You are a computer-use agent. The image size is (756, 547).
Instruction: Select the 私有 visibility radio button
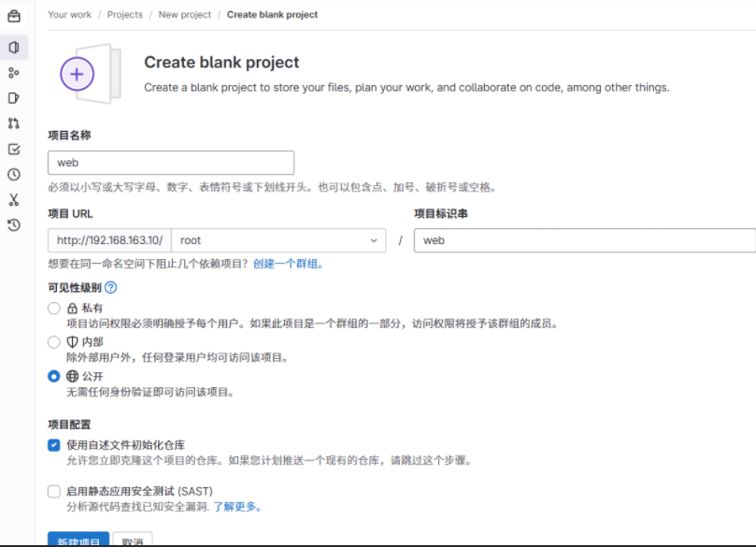click(54, 308)
